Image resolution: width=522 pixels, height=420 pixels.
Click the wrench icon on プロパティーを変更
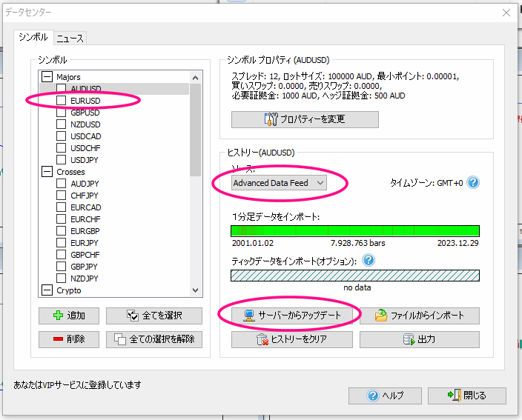[x=271, y=119]
